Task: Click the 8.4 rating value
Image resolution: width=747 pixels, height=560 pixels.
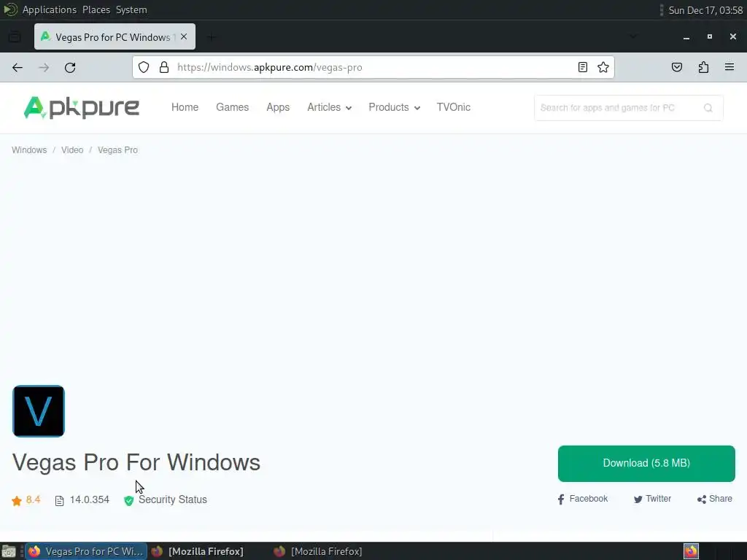Action: [x=34, y=500]
